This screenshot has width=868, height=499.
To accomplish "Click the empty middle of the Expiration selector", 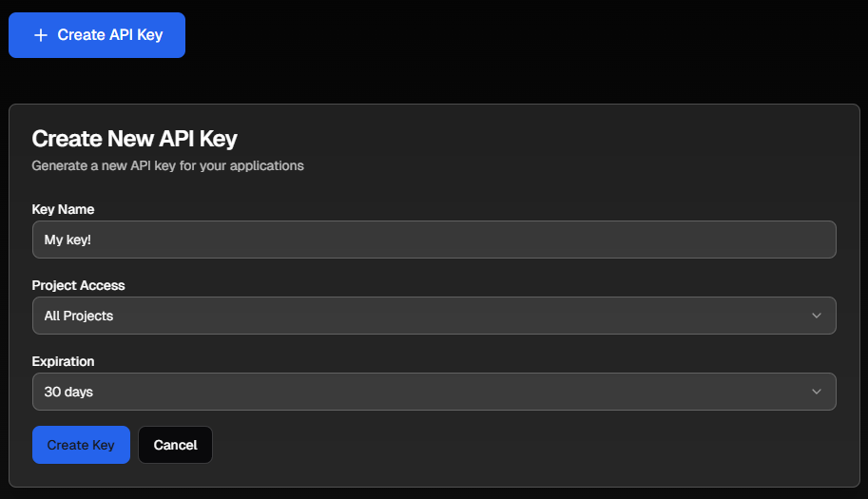I will point(434,392).
